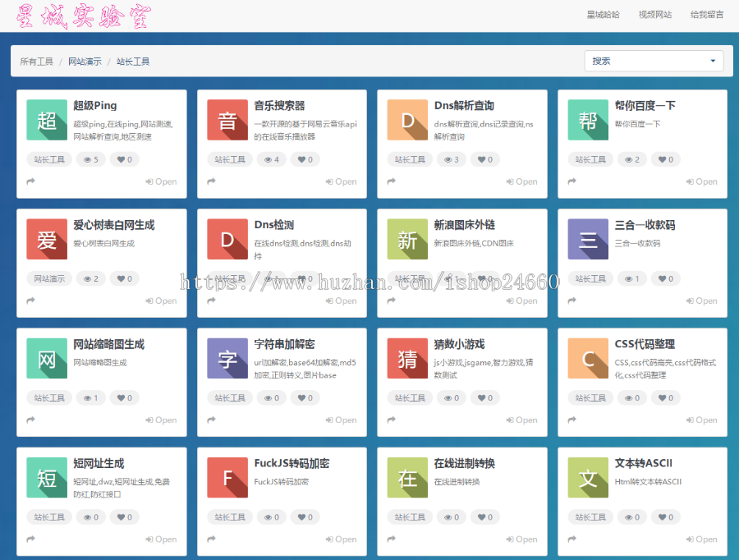Click the 星城实验室 site logo

click(84, 16)
